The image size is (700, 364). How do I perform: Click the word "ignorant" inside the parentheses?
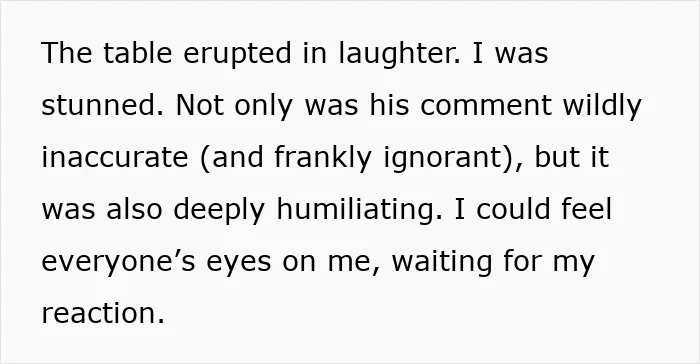[442, 159]
